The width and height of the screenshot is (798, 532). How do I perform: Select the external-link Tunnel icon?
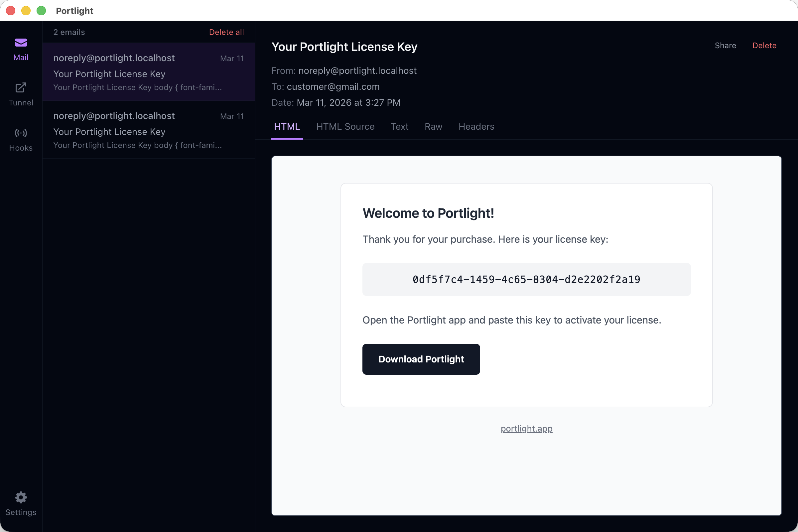[21, 87]
